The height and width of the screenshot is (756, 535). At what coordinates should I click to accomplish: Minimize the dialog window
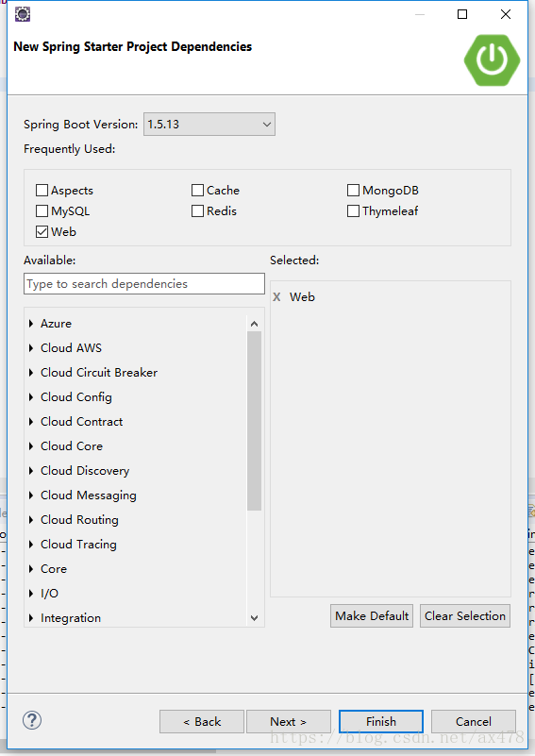click(420, 14)
